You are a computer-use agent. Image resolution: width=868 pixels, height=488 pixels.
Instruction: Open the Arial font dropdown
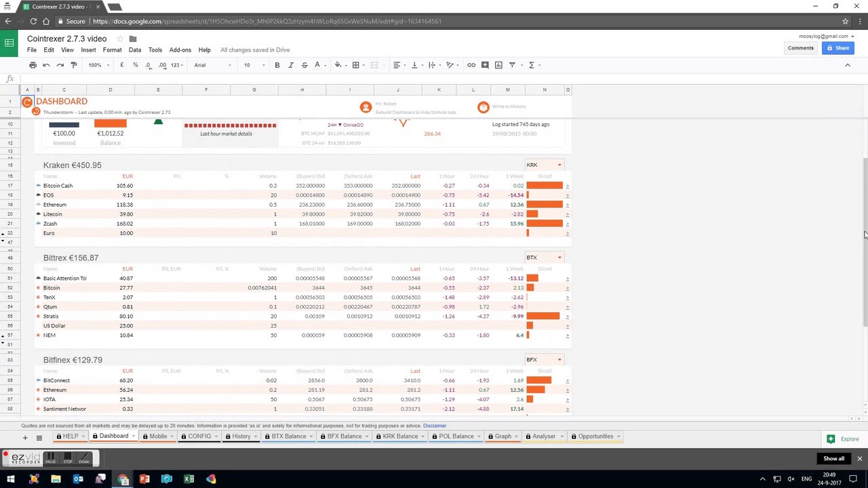[x=213, y=65]
